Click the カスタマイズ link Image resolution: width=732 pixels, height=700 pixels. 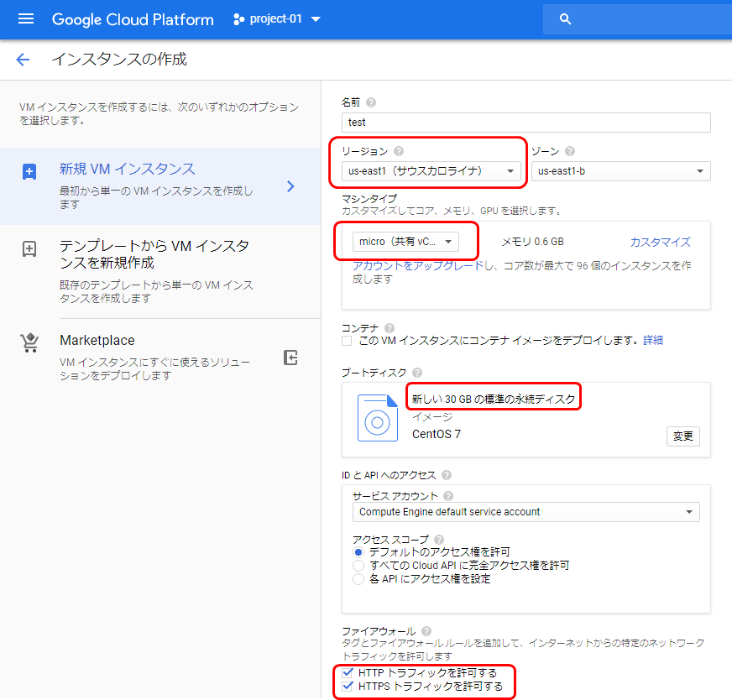click(x=660, y=242)
